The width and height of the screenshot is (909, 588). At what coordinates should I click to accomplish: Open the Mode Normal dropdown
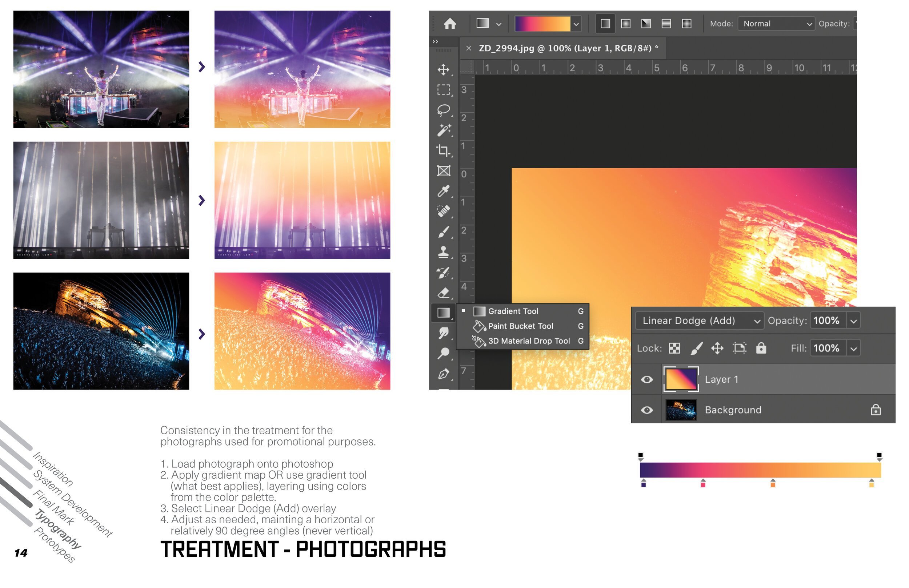click(776, 24)
